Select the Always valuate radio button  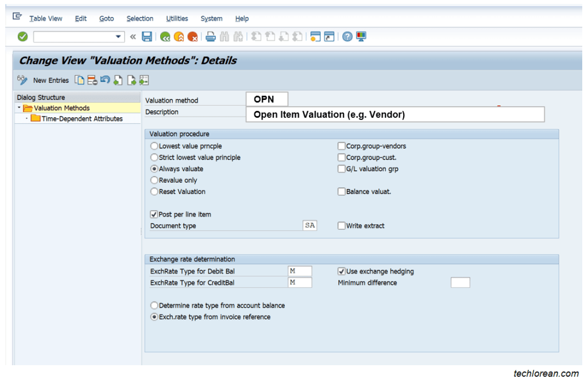154,168
